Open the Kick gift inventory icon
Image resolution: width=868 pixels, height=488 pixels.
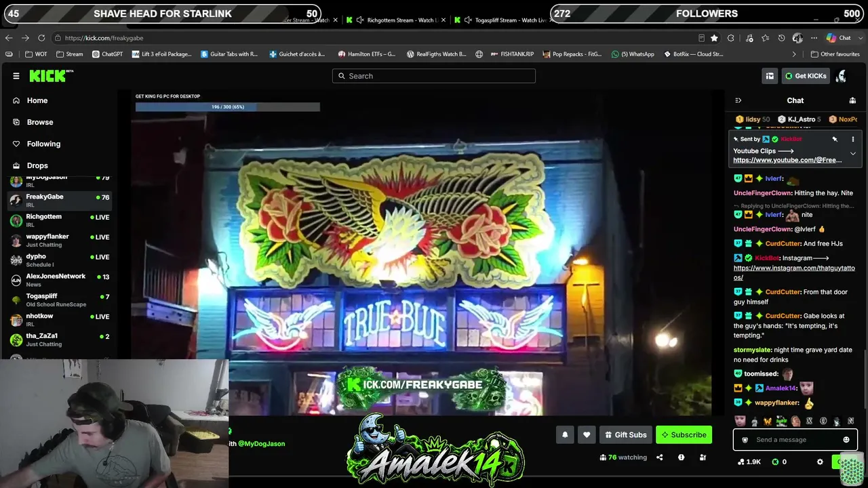(770, 76)
